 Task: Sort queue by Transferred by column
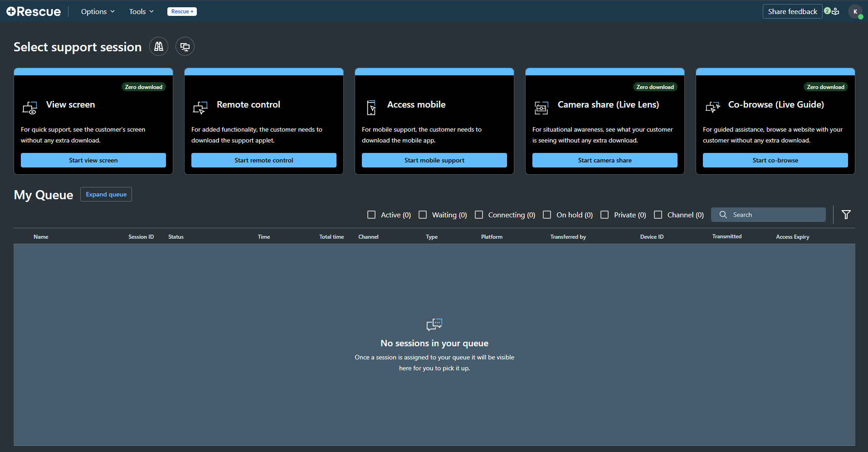point(568,237)
